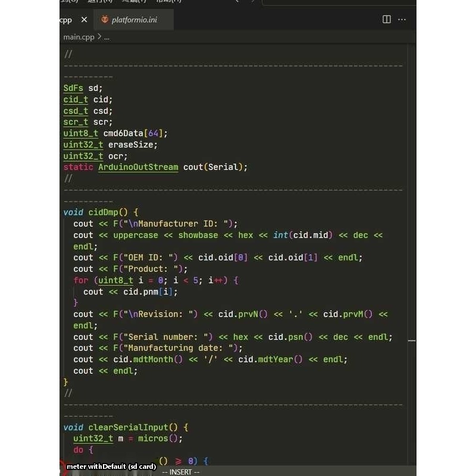The image size is (476, 476).
Task: Click the marker on the editor scrollbar
Action: click(411, 341)
